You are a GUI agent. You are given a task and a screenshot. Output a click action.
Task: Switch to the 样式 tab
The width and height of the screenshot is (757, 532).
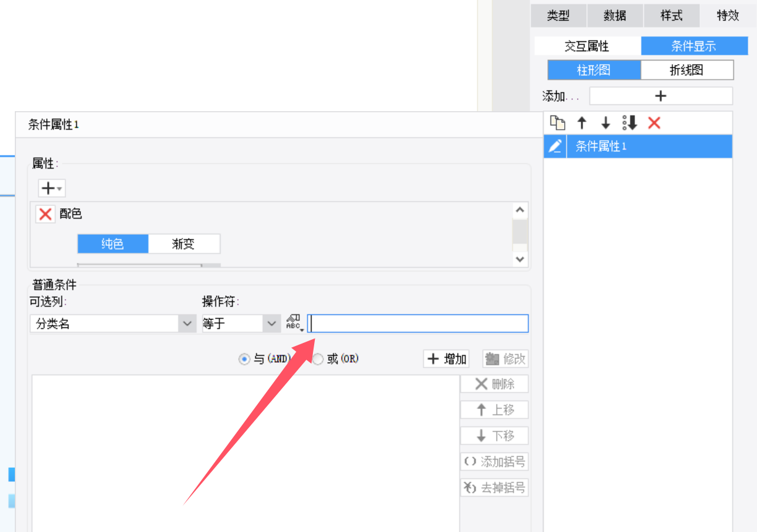[671, 16]
